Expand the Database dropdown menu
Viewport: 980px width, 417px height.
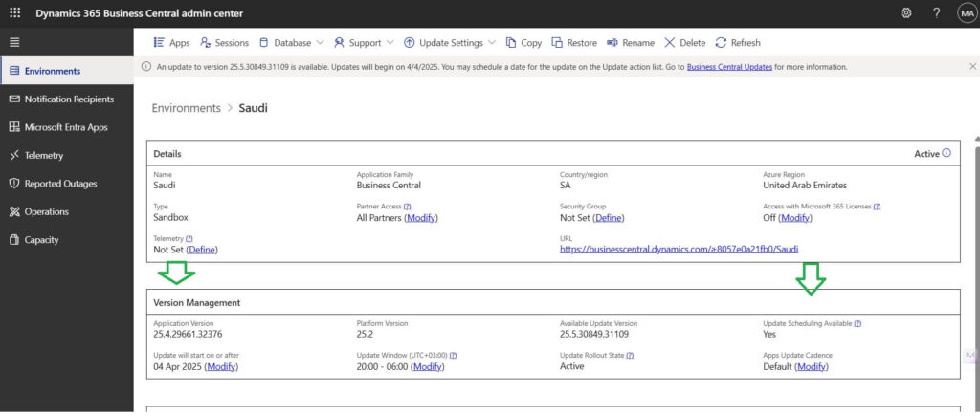click(x=291, y=43)
